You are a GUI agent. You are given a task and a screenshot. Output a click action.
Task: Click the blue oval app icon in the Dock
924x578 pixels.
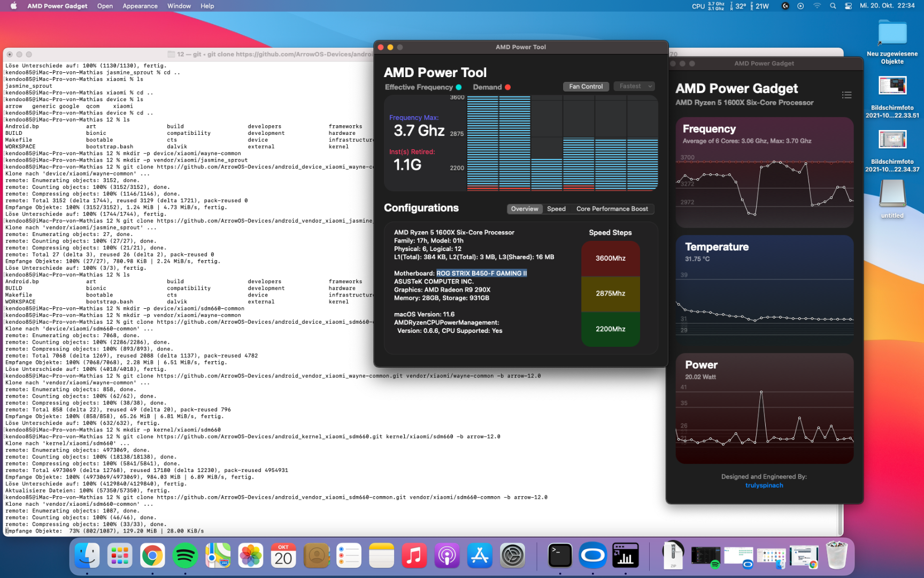[592, 556]
